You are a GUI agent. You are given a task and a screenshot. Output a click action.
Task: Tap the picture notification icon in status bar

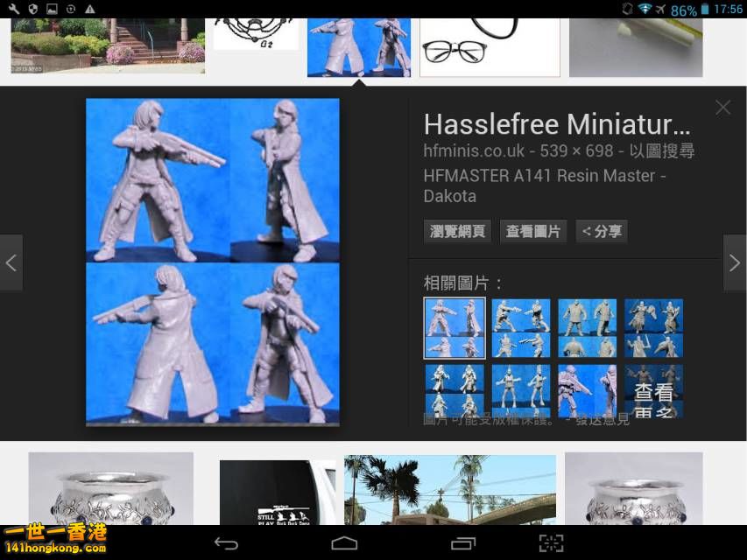(x=52, y=9)
